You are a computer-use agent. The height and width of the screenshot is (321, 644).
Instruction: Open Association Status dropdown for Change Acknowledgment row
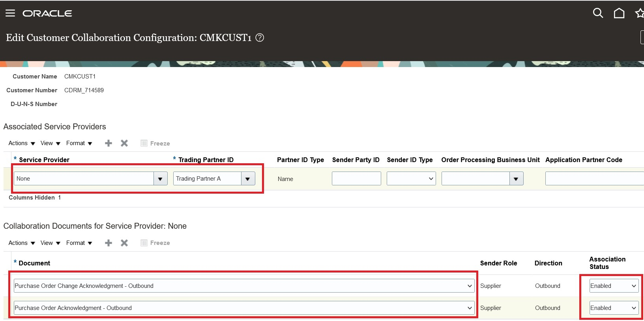614,286
